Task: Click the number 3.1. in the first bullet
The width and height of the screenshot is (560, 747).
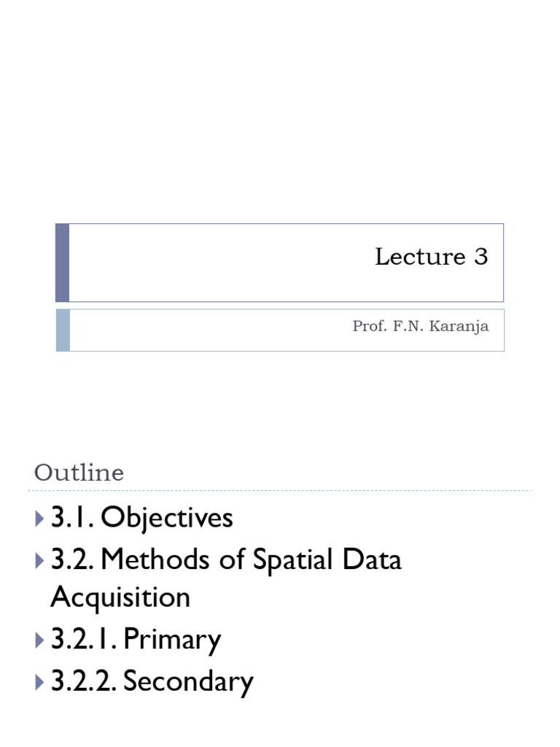Action: pyautogui.click(x=73, y=518)
